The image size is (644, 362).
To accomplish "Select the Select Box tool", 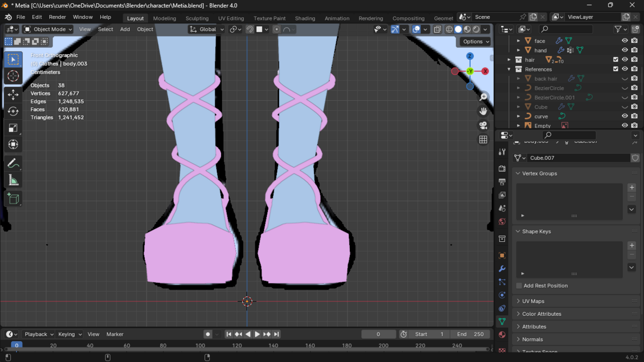I will [13, 60].
